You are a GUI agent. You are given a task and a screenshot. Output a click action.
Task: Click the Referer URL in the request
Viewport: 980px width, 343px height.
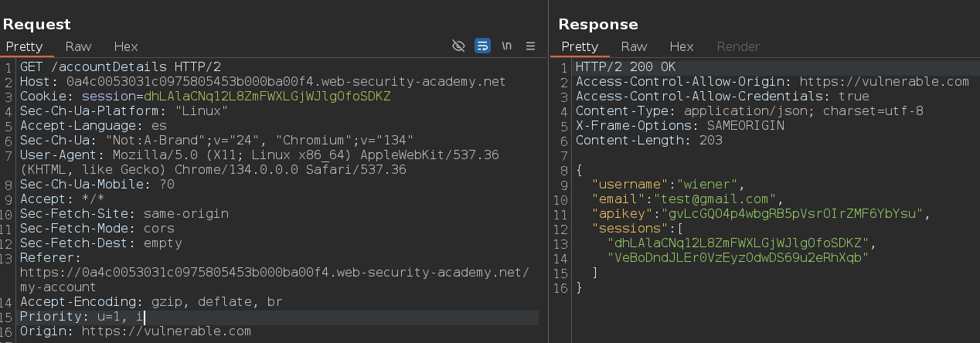pyautogui.click(x=274, y=280)
